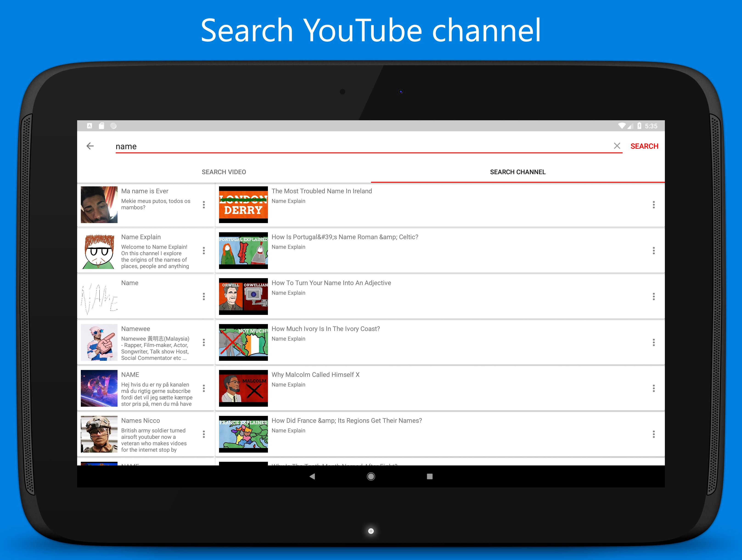Image resolution: width=742 pixels, height=560 pixels.
Task: Tap the cellular signal status icon
Action: coord(630,126)
